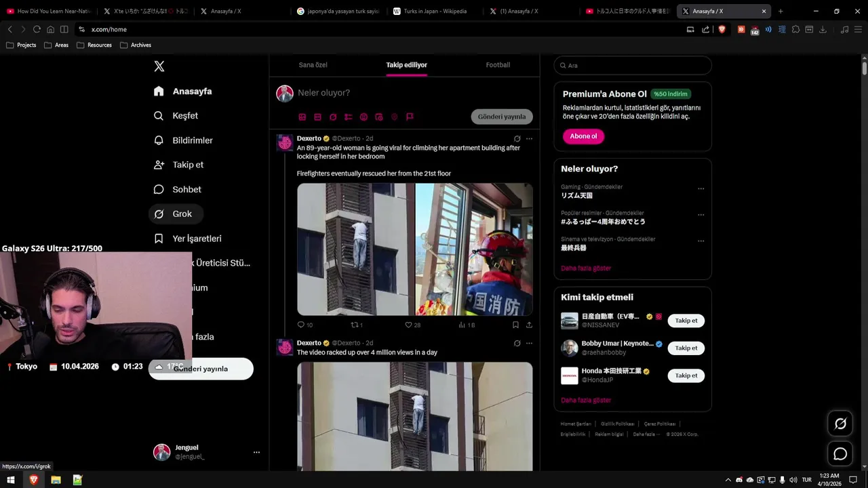
Task: Open Yer İşaretleri bookmarks
Action: click(188, 239)
